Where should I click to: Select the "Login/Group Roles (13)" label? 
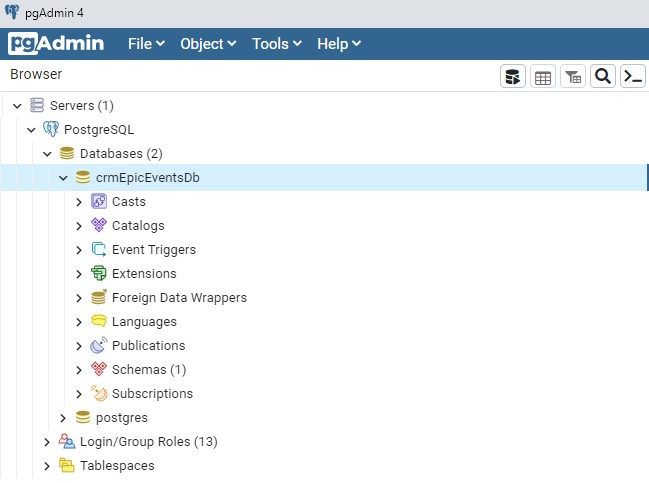tap(149, 442)
